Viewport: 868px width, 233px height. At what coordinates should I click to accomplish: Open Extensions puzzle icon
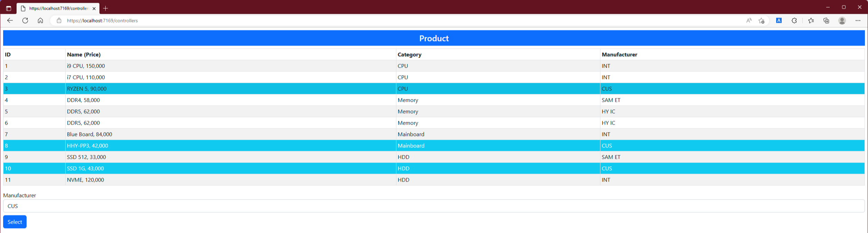tap(794, 21)
